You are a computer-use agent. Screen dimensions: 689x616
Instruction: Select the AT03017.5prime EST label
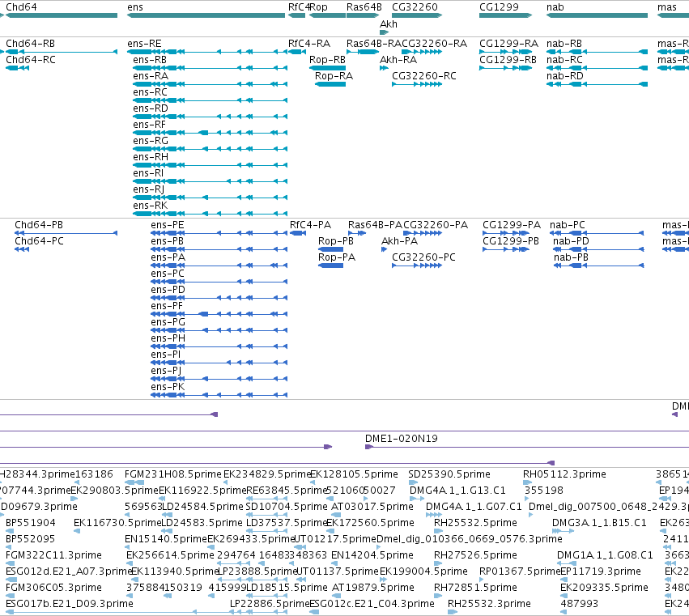pyautogui.click(x=372, y=507)
